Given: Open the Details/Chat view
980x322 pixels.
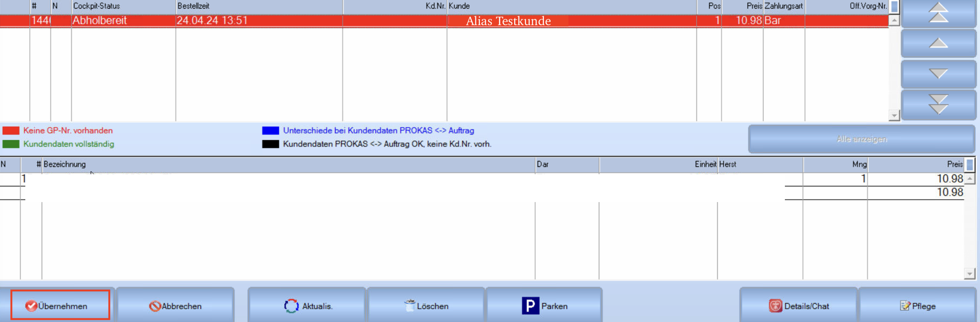Looking at the screenshot, I should [798, 305].
